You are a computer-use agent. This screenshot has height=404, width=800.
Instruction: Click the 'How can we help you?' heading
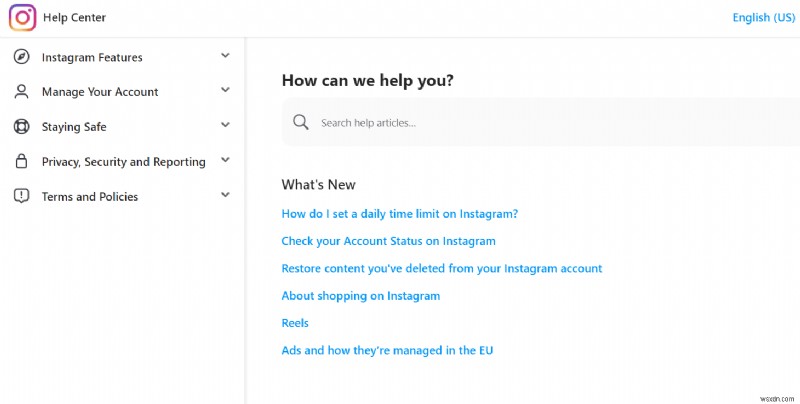pyautogui.click(x=367, y=81)
